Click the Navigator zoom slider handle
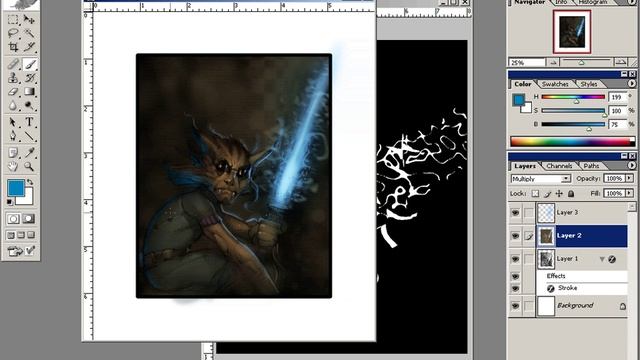The height and width of the screenshot is (360, 640). (x=581, y=63)
